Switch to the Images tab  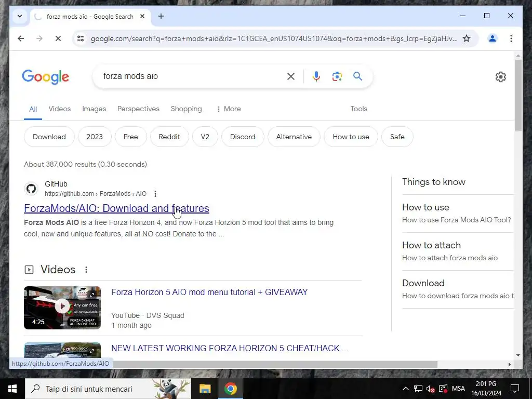coord(94,109)
